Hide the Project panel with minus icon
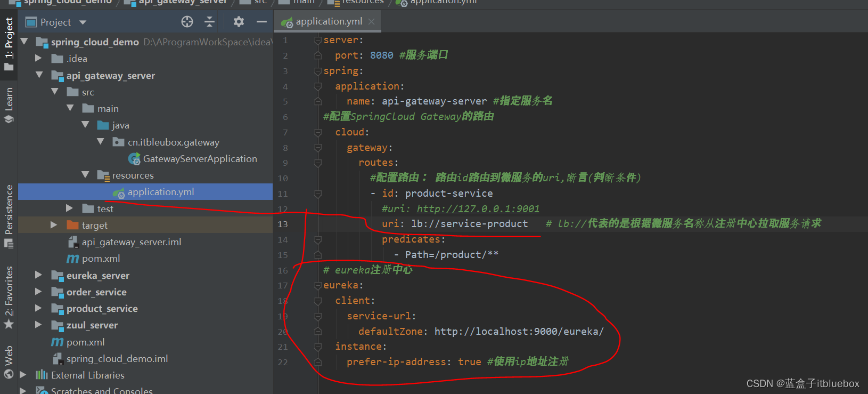The height and width of the screenshot is (394, 868). point(261,22)
